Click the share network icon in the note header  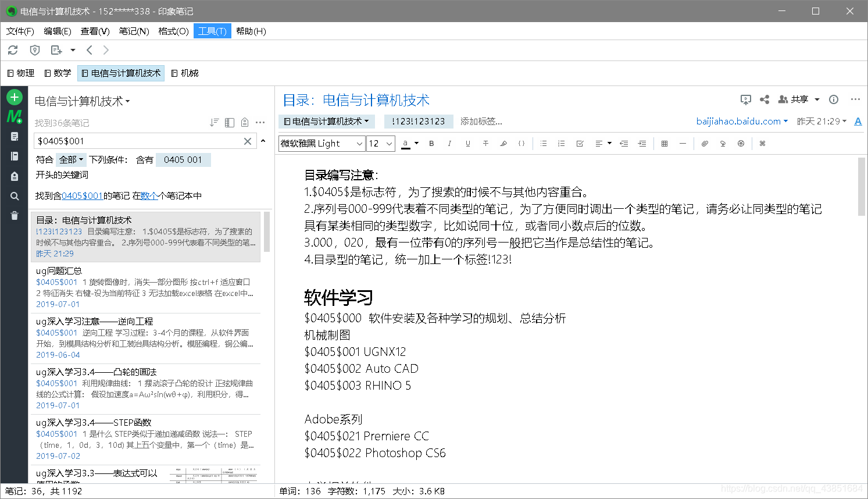click(765, 99)
